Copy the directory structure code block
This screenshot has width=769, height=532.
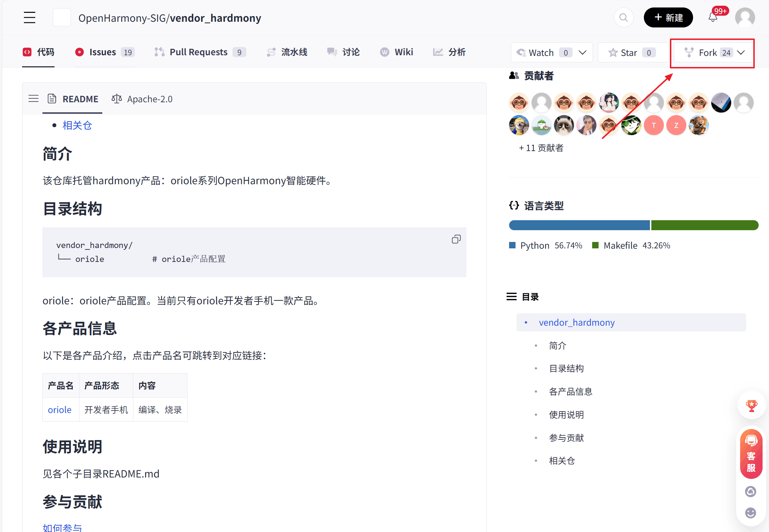click(456, 239)
